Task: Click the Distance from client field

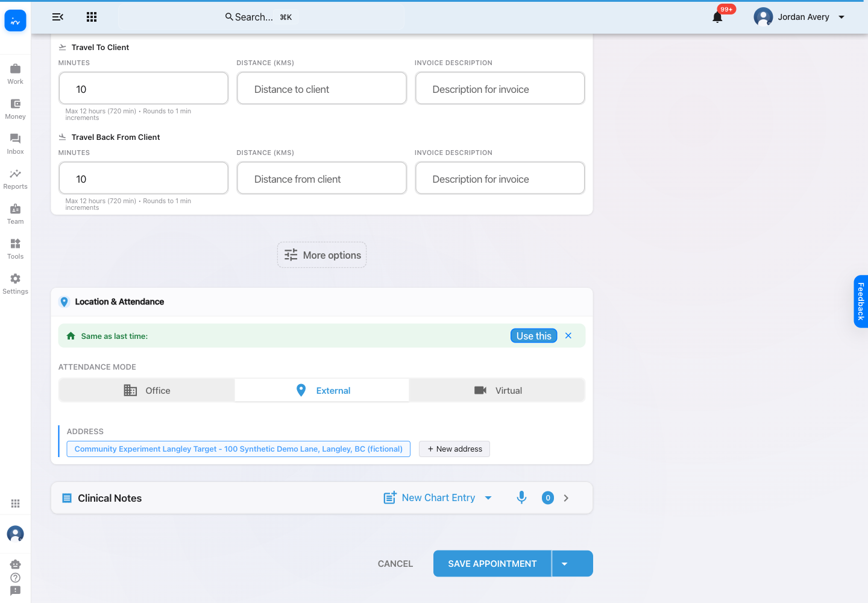Action: pyautogui.click(x=322, y=178)
